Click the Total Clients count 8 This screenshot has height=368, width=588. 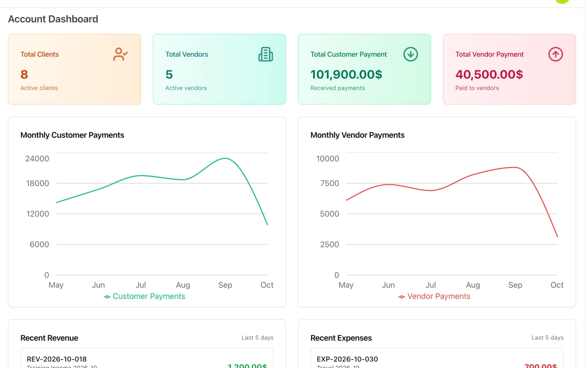[x=24, y=74]
